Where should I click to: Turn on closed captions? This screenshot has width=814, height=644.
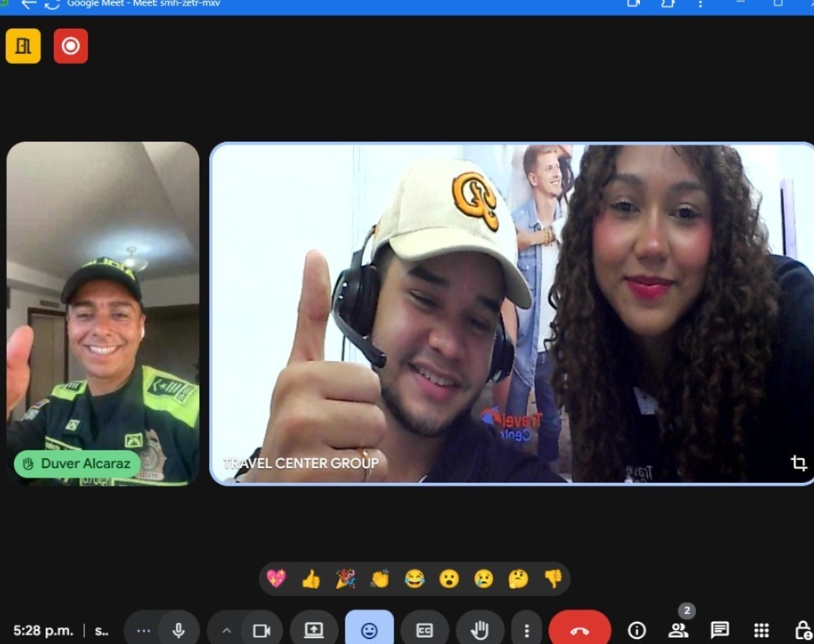[424, 630]
